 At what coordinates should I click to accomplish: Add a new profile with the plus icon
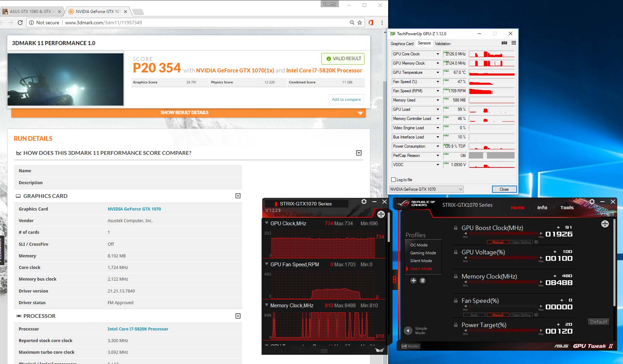pos(413,281)
